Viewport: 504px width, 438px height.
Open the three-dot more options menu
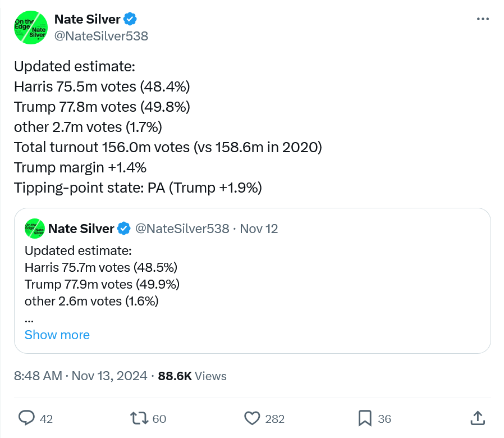pyautogui.click(x=483, y=19)
